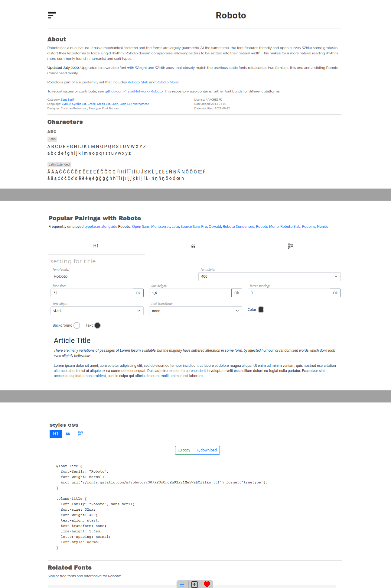391x588 pixels.
Task: Click the typefaces alongside link
Action: [101, 227]
